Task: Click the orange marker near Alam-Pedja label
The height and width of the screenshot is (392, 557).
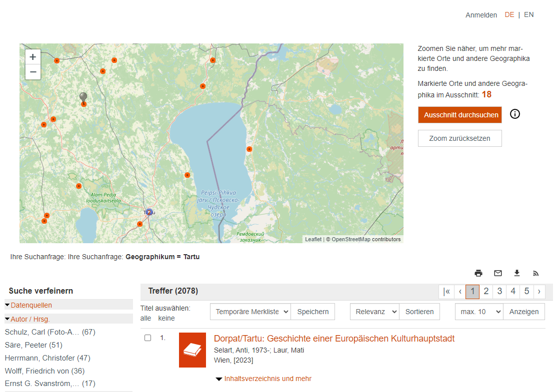Action: pos(79,186)
